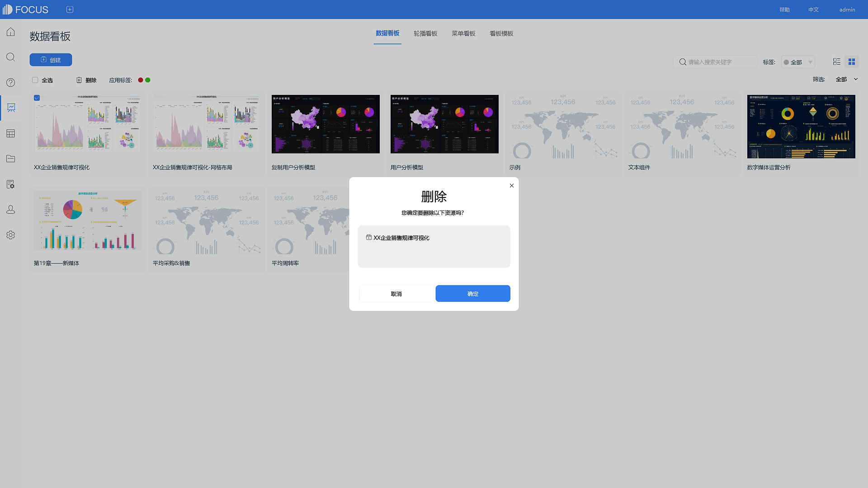Click the folder navigation icon
The width and height of the screenshot is (868, 488).
point(11,159)
